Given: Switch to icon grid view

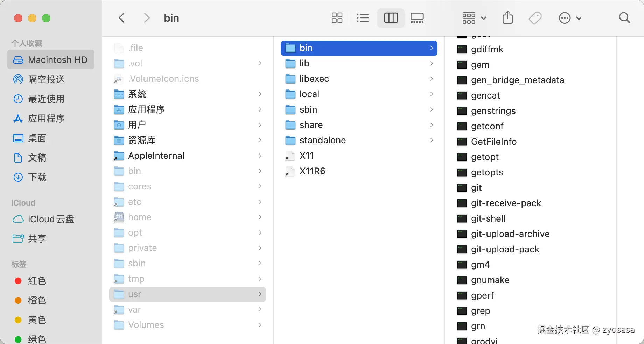Looking at the screenshot, I should 337,18.
